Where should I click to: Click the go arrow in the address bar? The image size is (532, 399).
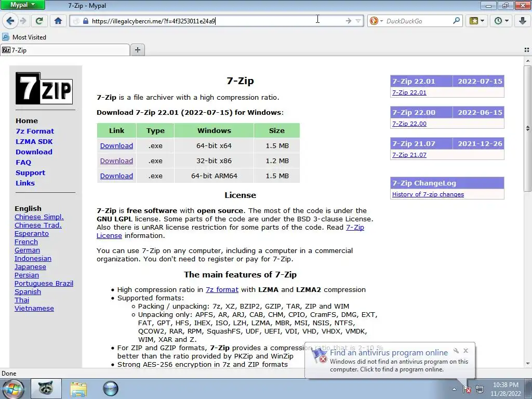click(x=349, y=21)
